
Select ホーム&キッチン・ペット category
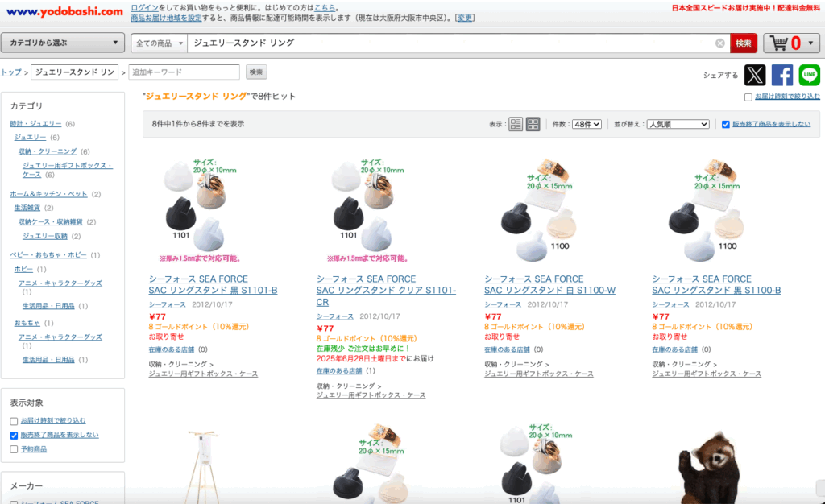click(48, 195)
